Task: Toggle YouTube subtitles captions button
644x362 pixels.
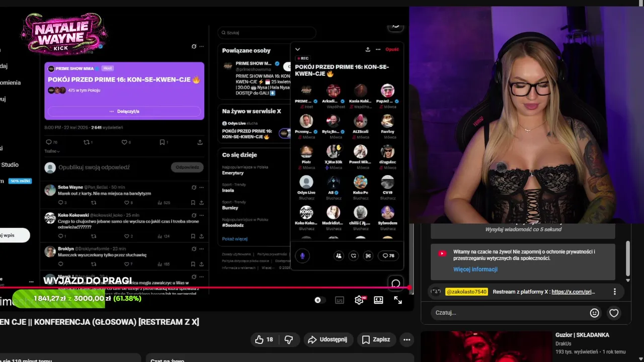Action: (x=340, y=300)
